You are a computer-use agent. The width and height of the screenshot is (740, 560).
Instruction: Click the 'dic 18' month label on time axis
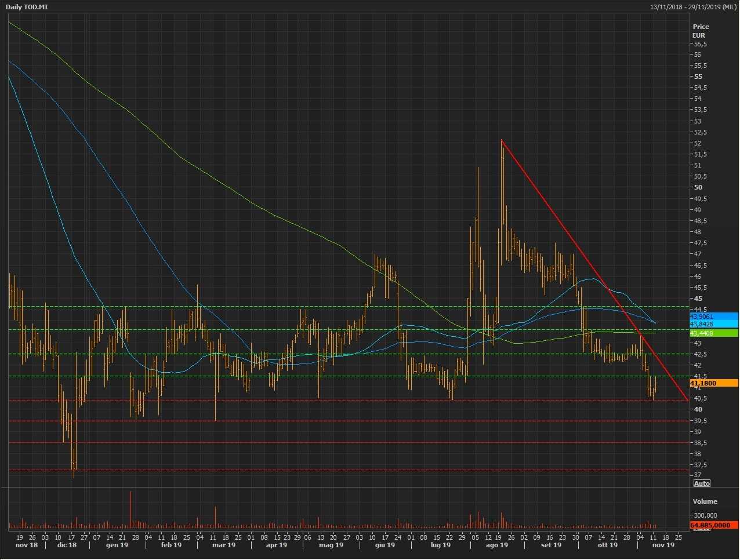[x=67, y=545]
